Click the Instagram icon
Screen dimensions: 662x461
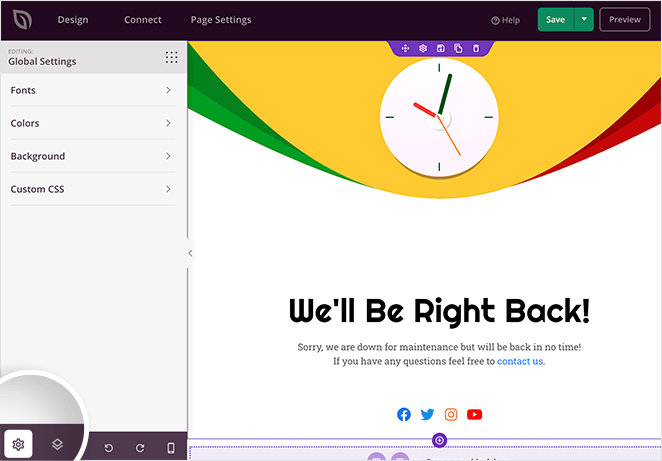451,415
